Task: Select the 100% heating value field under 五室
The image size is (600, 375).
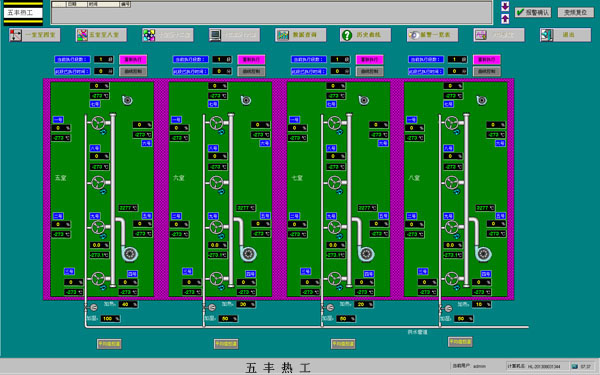Action: 110,318
